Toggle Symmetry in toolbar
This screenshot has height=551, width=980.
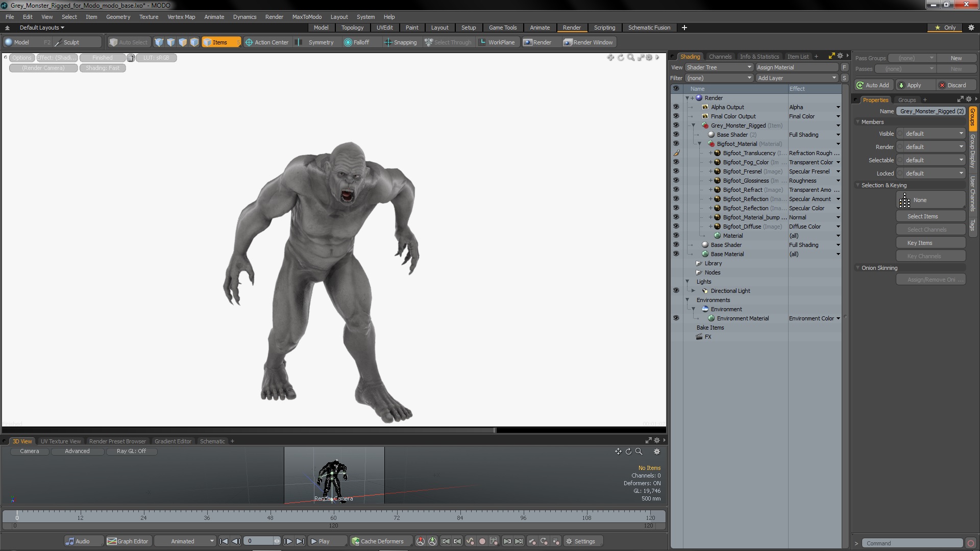click(316, 42)
